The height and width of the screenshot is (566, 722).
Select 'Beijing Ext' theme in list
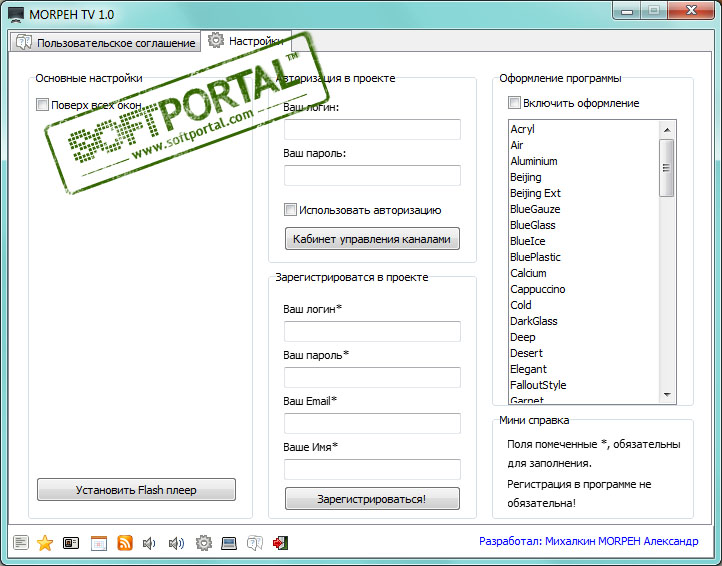[584, 193]
